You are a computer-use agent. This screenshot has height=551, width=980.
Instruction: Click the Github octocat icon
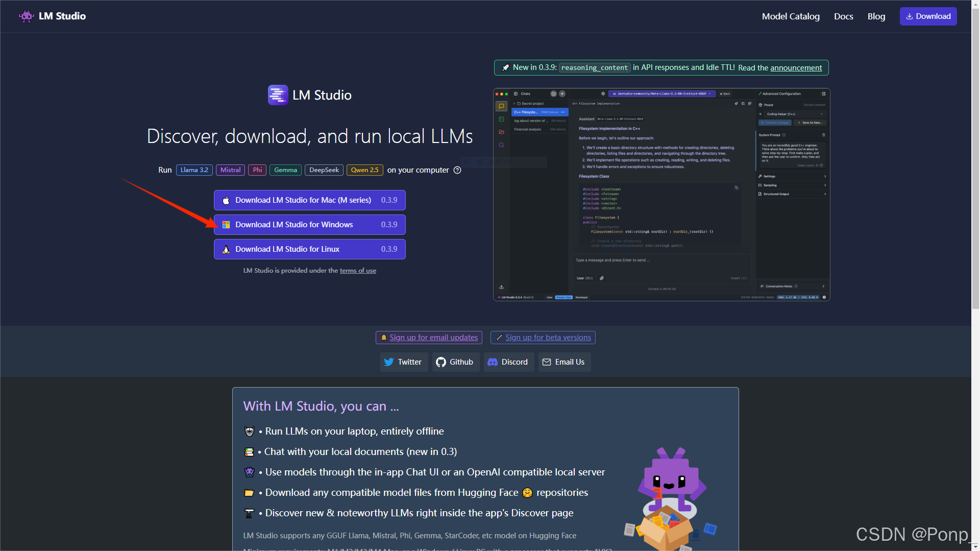tap(441, 362)
